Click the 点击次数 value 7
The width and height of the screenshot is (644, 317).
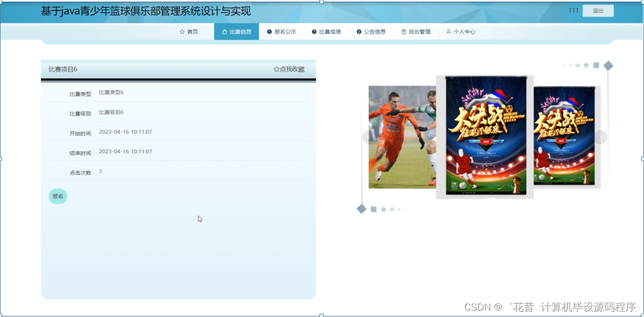[x=101, y=172]
